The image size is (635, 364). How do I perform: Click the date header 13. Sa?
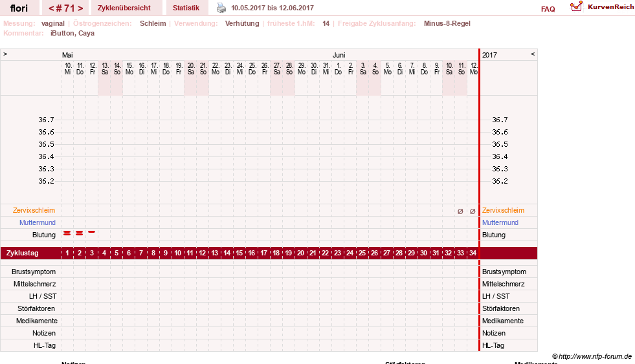pyautogui.click(x=104, y=69)
